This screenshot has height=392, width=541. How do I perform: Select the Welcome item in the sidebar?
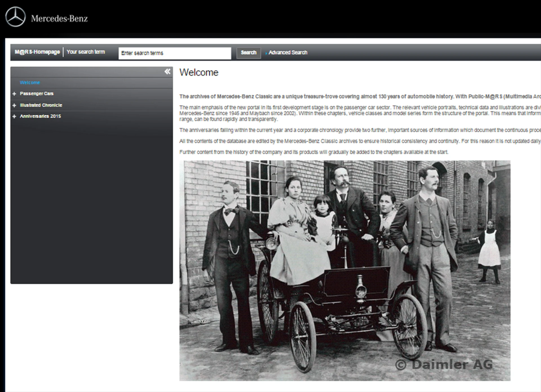click(x=30, y=83)
